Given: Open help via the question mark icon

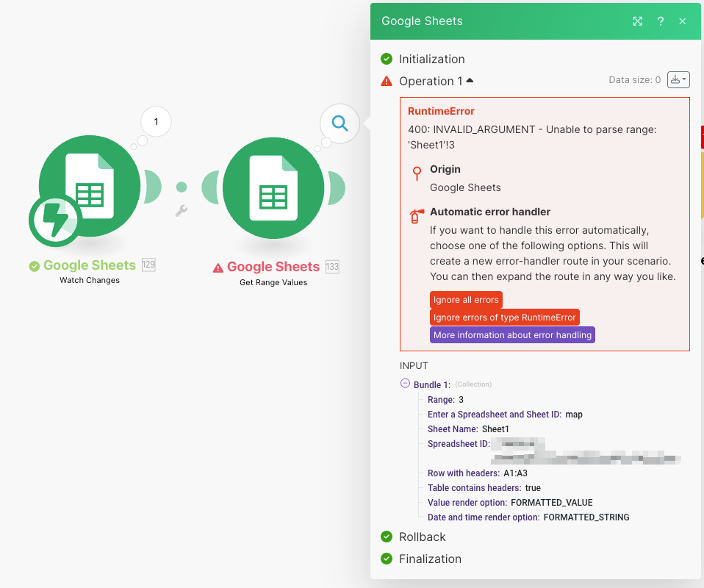Looking at the screenshot, I should pos(661,21).
